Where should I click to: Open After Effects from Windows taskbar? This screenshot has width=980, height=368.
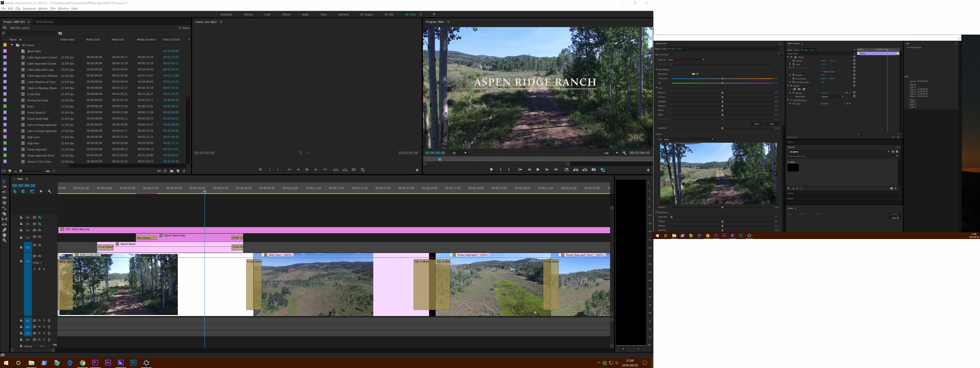[x=108, y=363]
